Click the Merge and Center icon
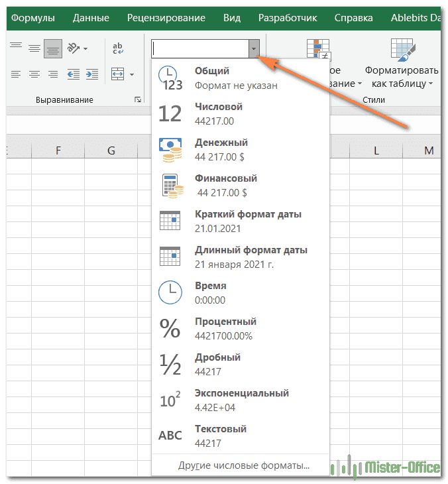This screenshot has height=484, width=448. 117,74
